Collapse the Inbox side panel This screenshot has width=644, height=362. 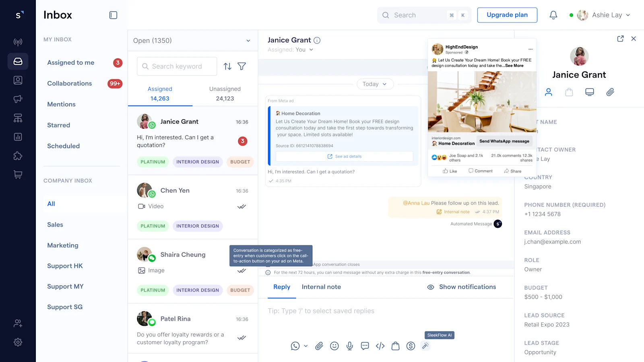click(x=113, y=15)
